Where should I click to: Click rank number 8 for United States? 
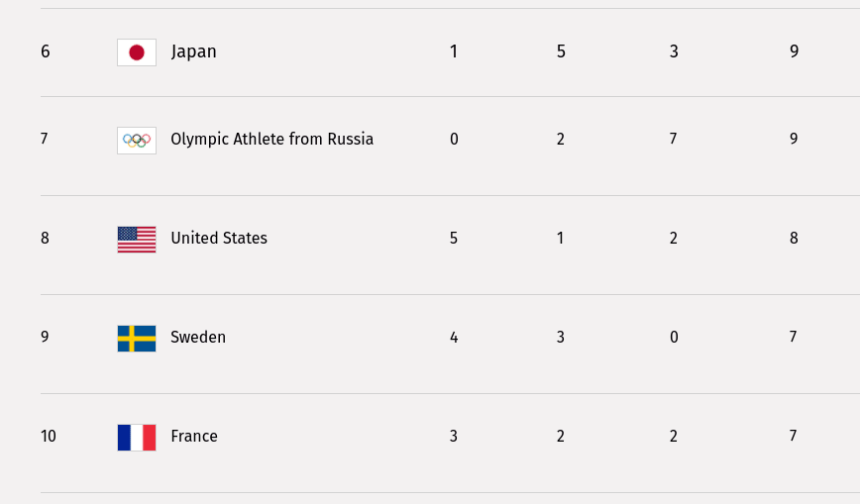tap(45, 239)
